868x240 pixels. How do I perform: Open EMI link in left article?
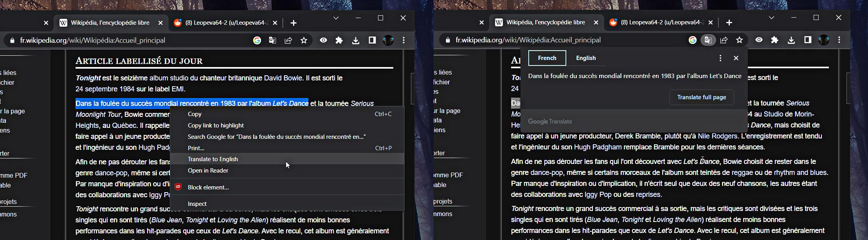(x=177, y=89)
